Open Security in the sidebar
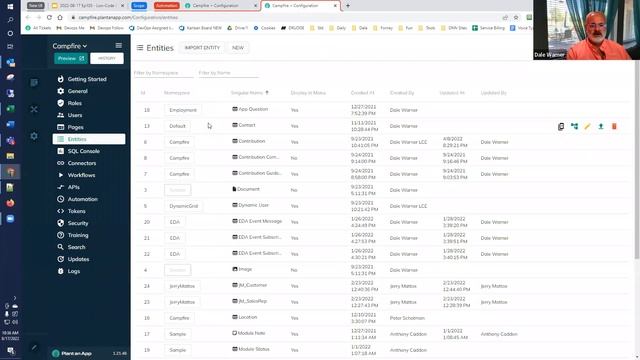Viewport: 640px width, 360px height. pyautogui.click(x=78, y=223)
